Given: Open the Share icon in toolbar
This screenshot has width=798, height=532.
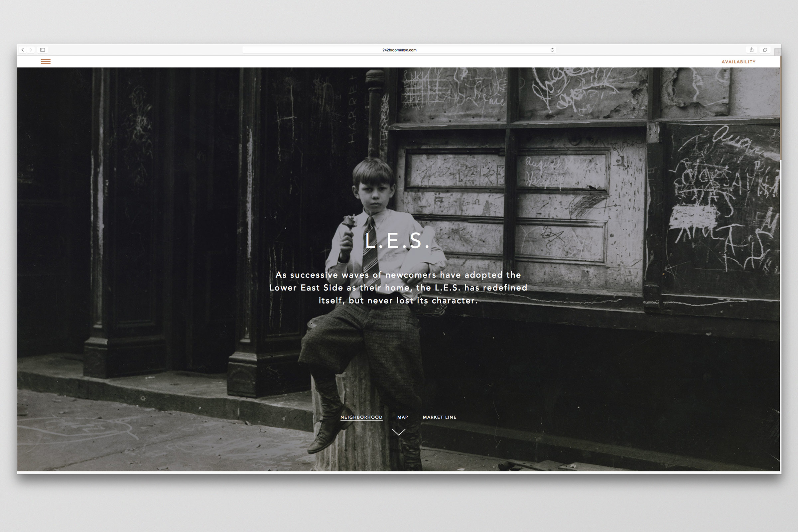Looking at the screenshot, I should (751, 50).
